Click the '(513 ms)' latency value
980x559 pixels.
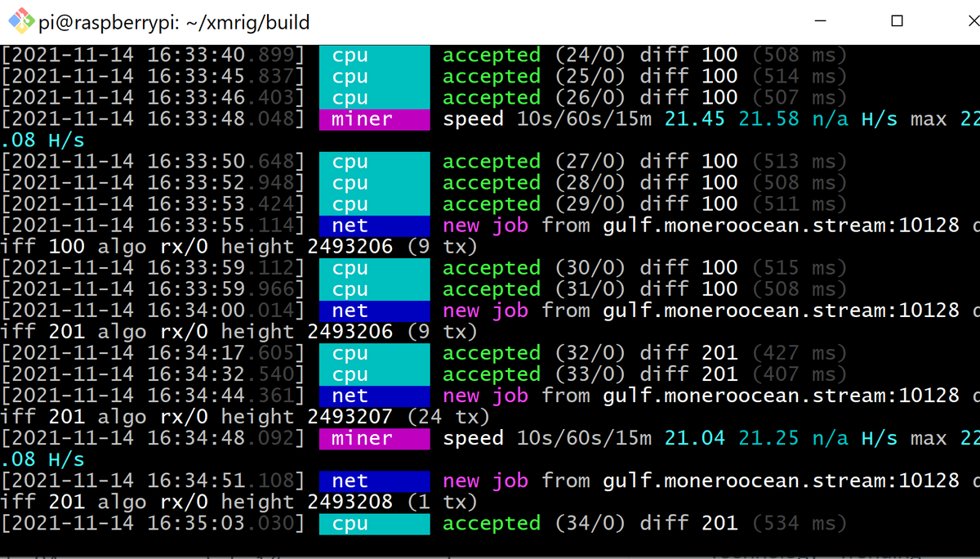pos(800,162)
